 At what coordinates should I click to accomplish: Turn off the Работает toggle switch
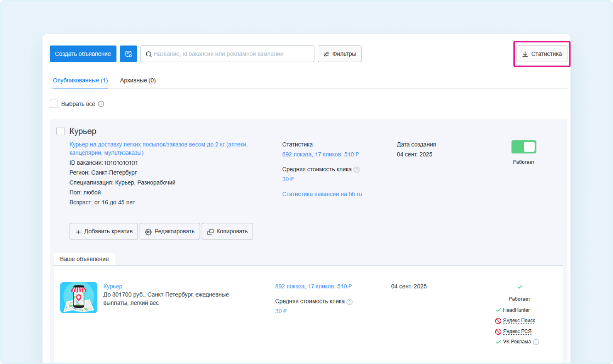[523, 147]
